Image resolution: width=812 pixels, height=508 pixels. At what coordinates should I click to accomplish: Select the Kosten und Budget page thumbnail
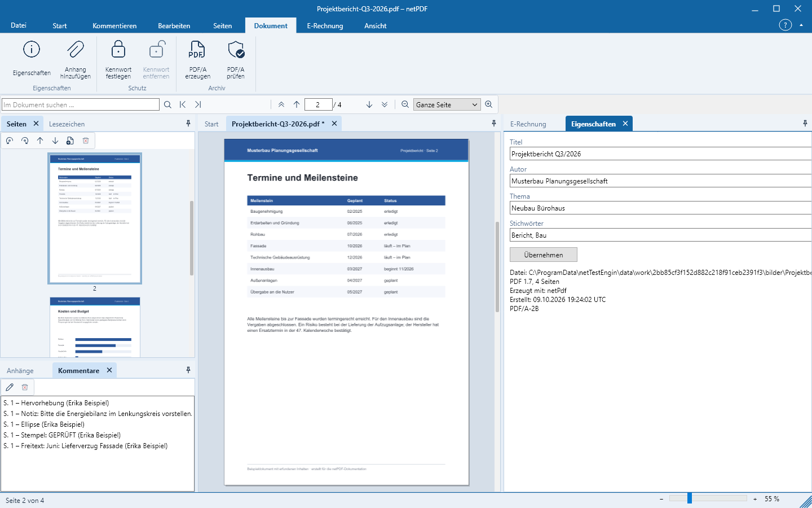(95, 327)
